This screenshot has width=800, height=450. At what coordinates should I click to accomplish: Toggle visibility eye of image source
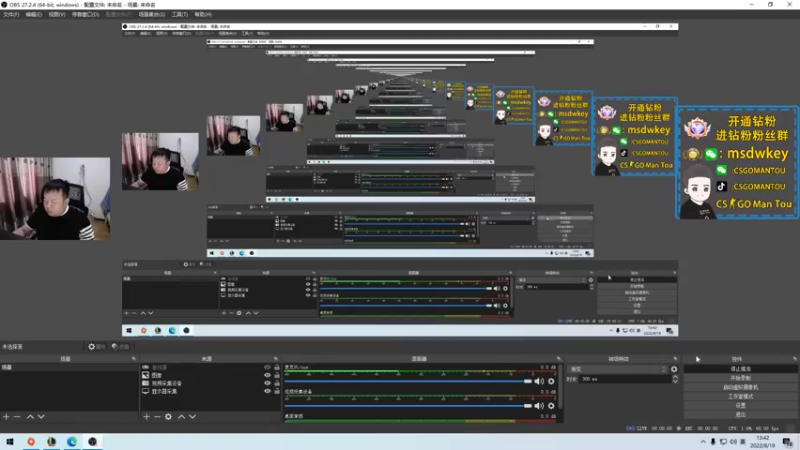(x=267, y=375)
